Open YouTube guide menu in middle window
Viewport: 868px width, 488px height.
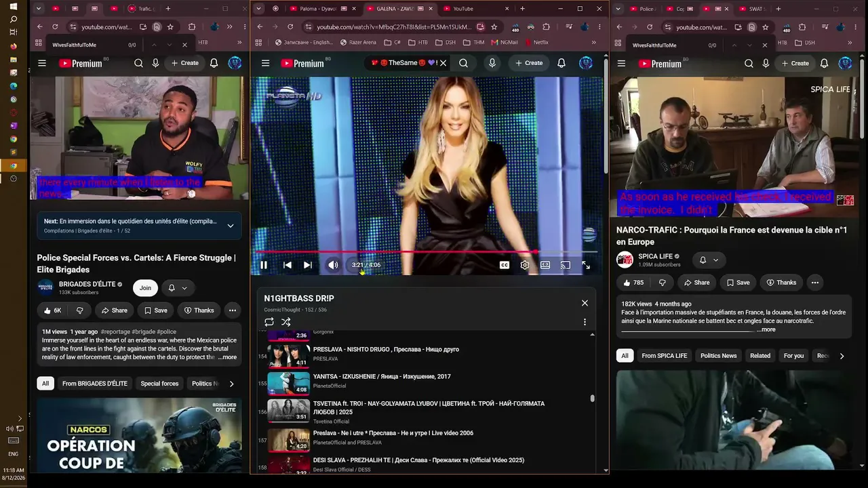[x=266, y=63]
